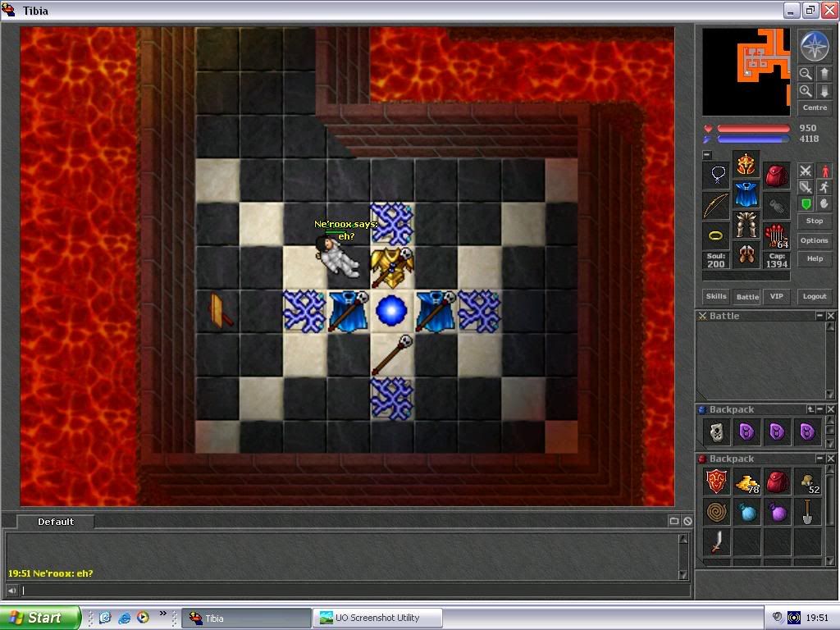The image size is (840, 630).
Task: Go up one container level in blue Backpack
Action: point(810,409)
